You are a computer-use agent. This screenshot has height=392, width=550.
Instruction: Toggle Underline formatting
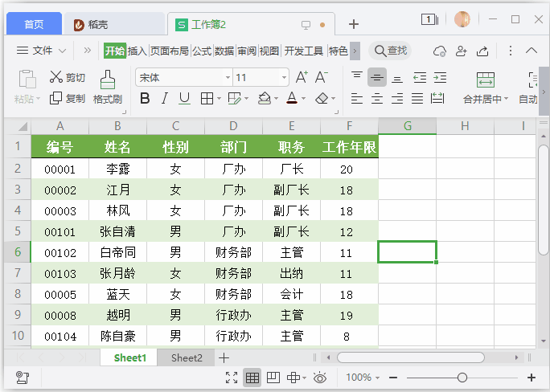point(184,99)
